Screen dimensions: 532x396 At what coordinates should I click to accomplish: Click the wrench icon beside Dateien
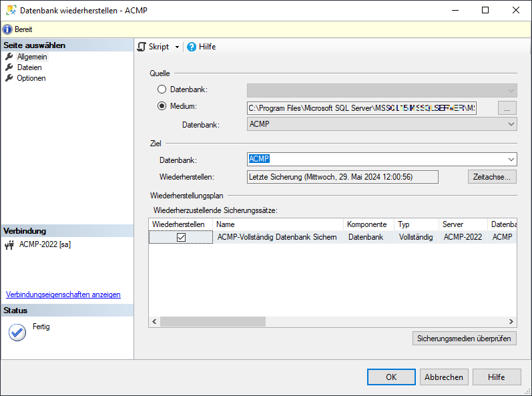(9, 67)
